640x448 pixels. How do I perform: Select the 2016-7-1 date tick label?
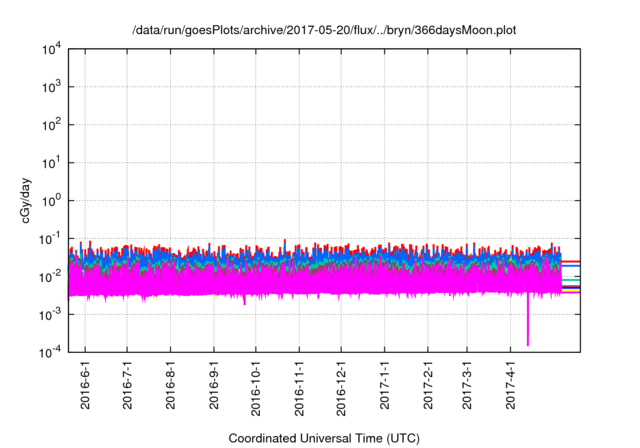coord(127,385)
